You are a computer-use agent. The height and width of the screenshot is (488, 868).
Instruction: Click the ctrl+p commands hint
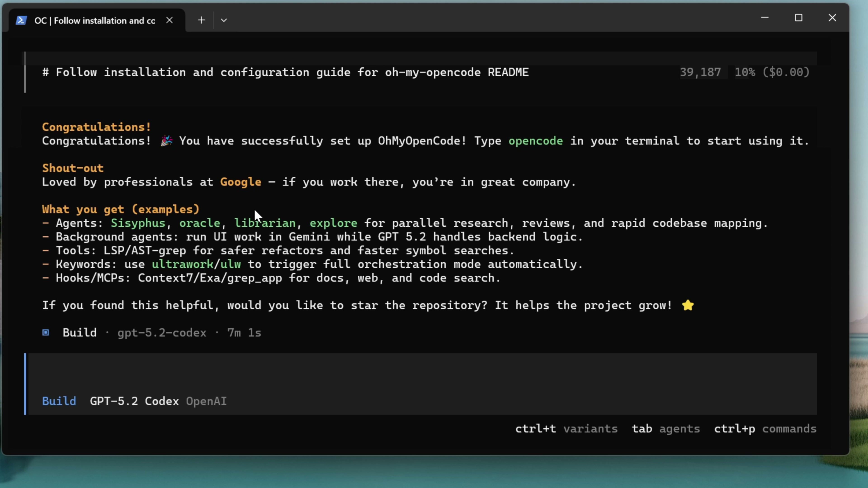click(765, 429)
